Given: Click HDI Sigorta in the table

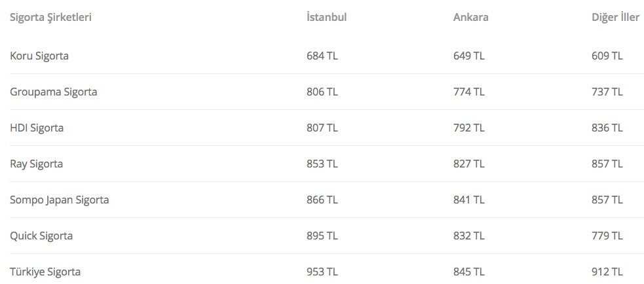Looking at the screenshot, I should (37, 128).
